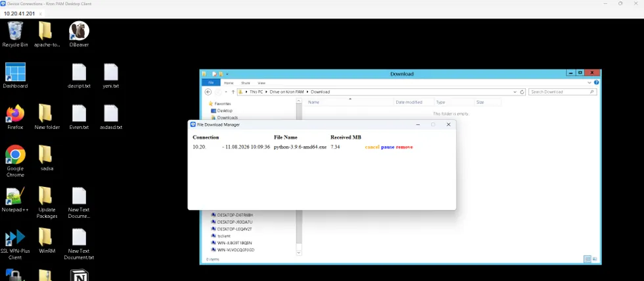Cancel the python-3.9.6-amd64.exe download
The width and height of the screenshot is (644, 281).
click(372, 147)
